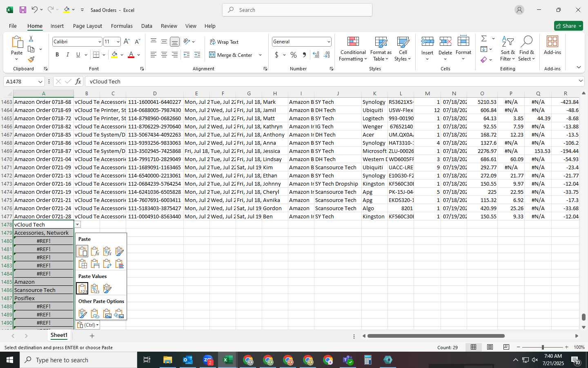Toggle Middle Align vertical alignment

click(x=164, y=42)
